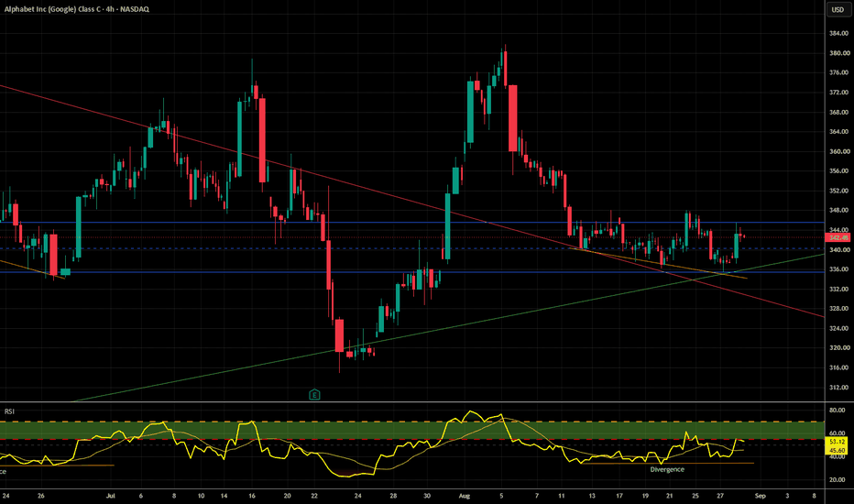Click the Jul label on time axis
The height and width of the screenshot is (504, 854).
[111, 496]
